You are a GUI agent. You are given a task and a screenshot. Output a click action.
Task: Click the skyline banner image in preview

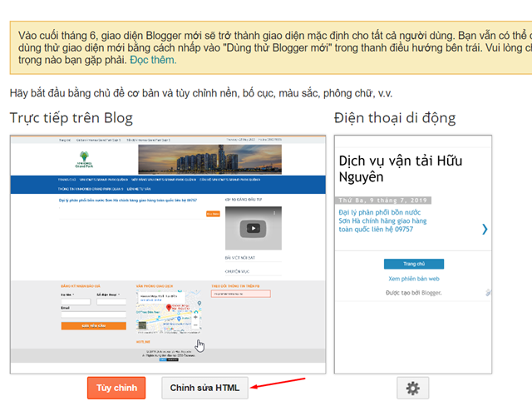click(x=209, y=159)
